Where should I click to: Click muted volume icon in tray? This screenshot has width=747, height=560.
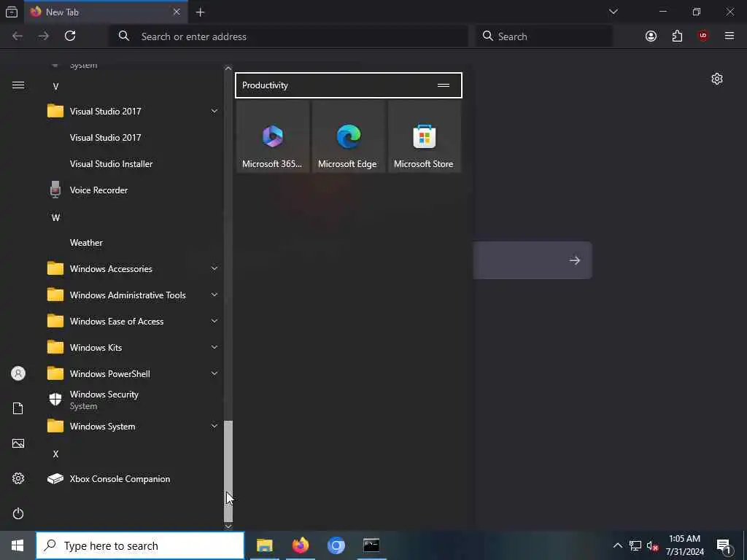[653, 545]
